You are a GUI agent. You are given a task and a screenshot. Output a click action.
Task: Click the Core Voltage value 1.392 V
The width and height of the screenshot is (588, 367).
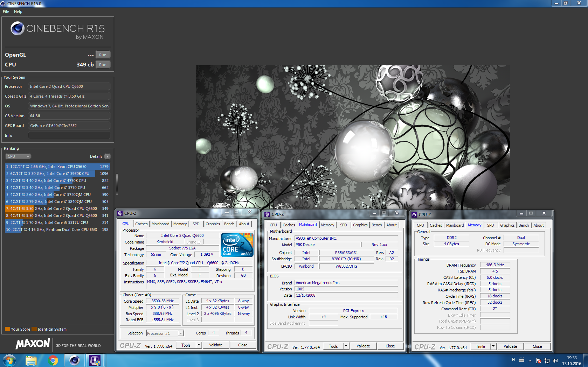[x=207, y=254]
